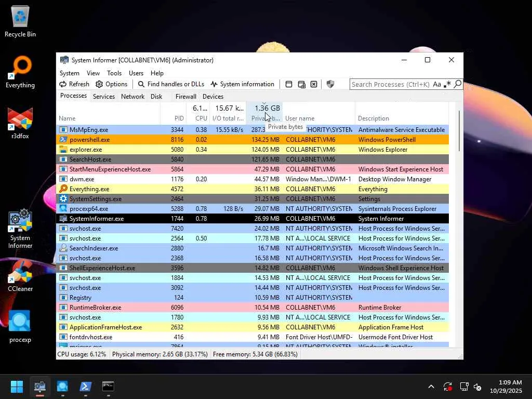Select the Processes tab
532x399 pixels.
coord(73,96)
